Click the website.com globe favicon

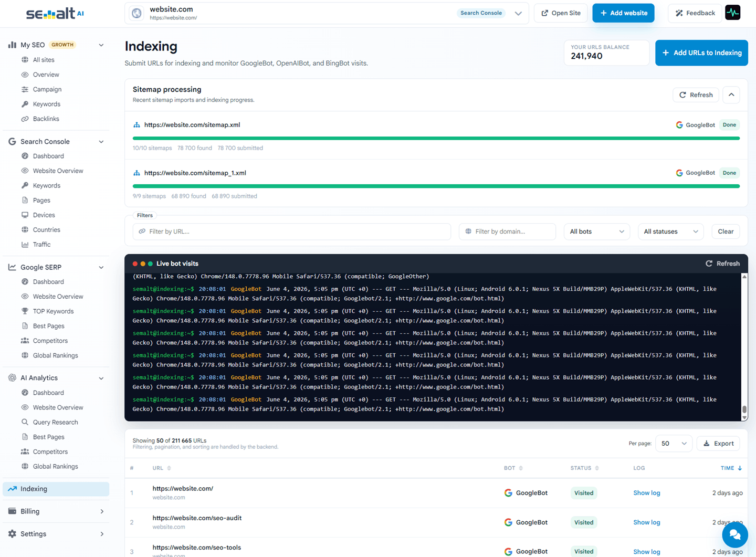pos(137,13)
